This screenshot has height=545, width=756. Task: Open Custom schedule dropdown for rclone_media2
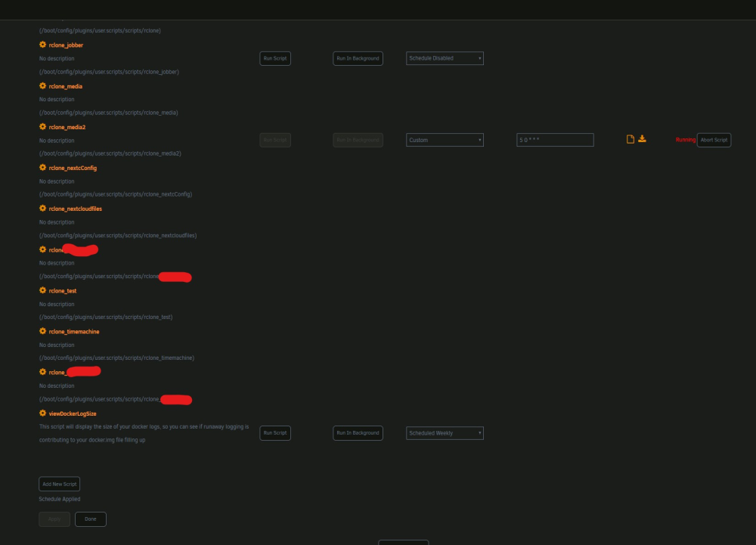coord(445,140)
